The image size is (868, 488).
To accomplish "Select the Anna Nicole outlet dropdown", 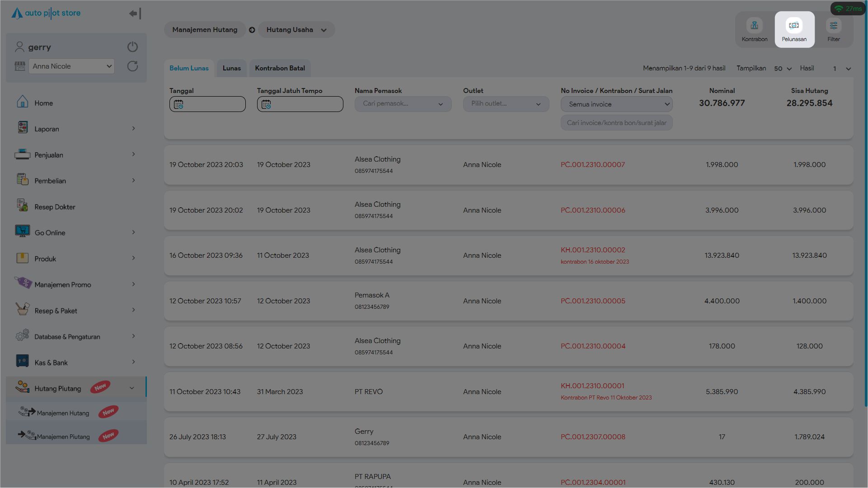I will (x=71, y=66).
